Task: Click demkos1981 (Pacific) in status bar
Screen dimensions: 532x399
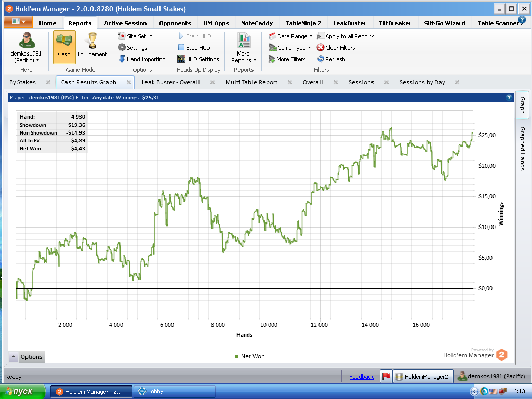Action: [491, 376]
